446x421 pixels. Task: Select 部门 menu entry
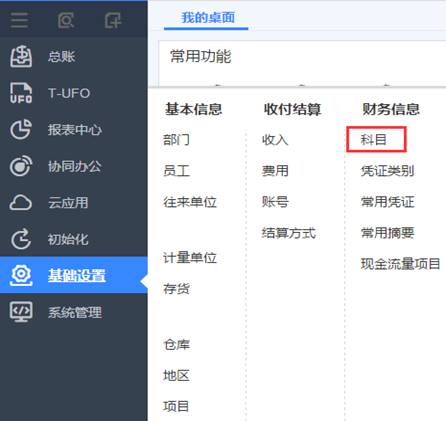(x=176, y=139)
